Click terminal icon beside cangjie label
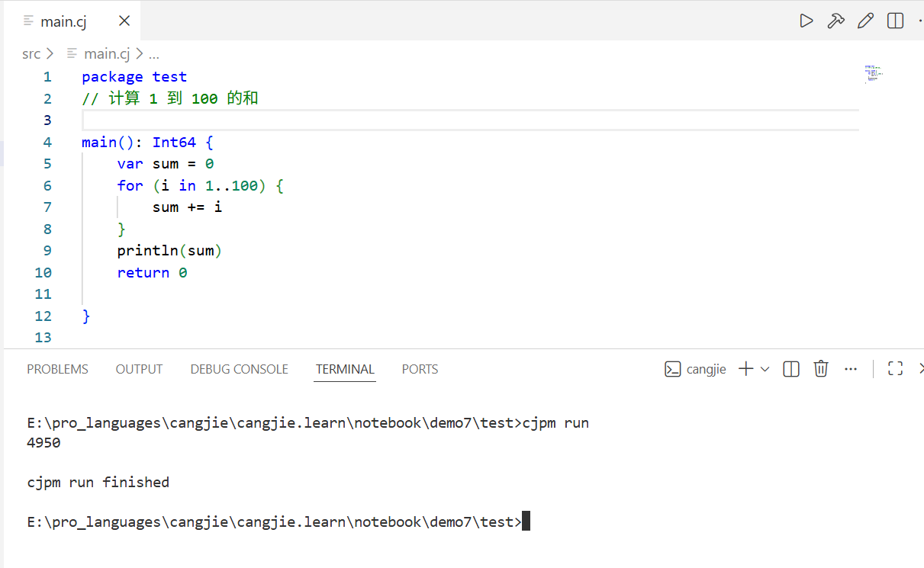This screenshot has height=568, width=924. coord(672,369)
